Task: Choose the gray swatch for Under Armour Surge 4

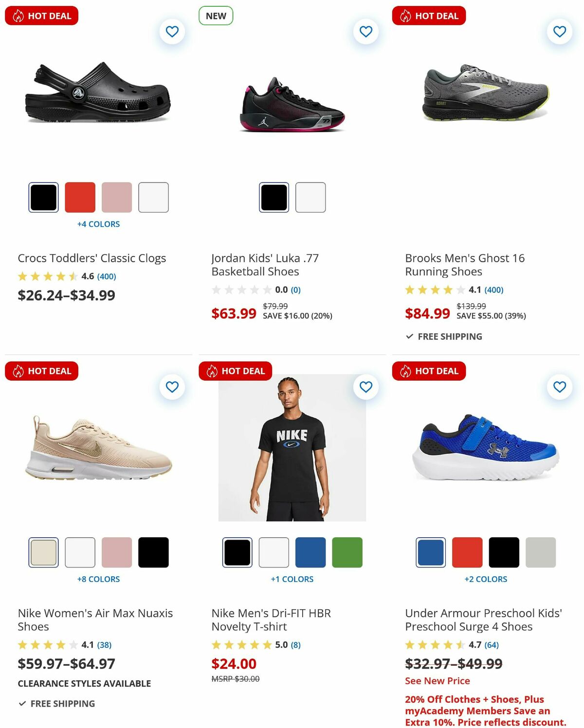Action: (x=540, y=552)
